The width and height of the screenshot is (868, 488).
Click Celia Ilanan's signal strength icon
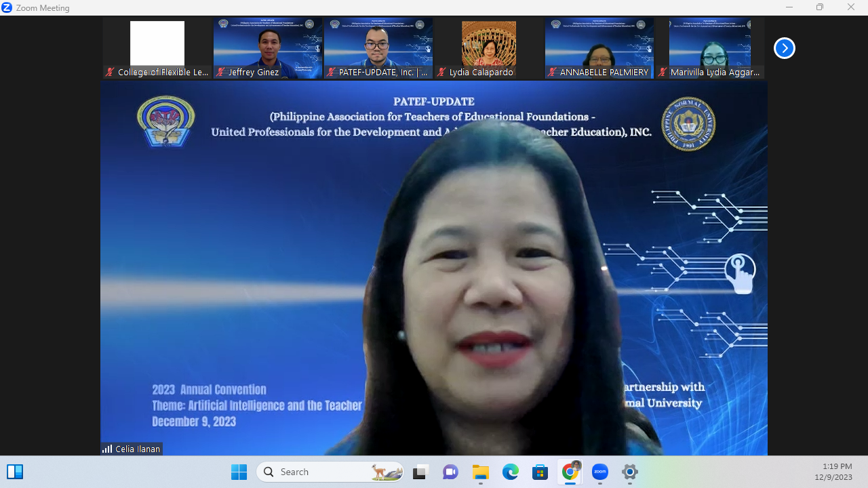pyautogui.click(x=107, y=449)
